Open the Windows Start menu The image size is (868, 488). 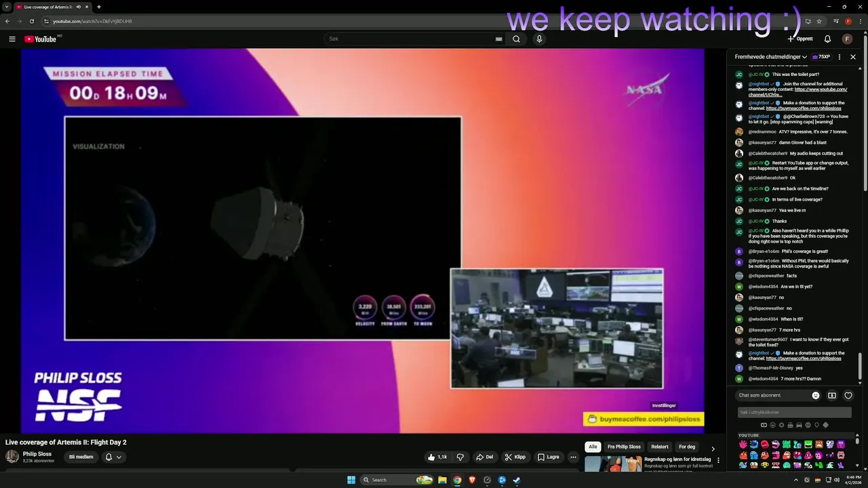tap(351, 480)
